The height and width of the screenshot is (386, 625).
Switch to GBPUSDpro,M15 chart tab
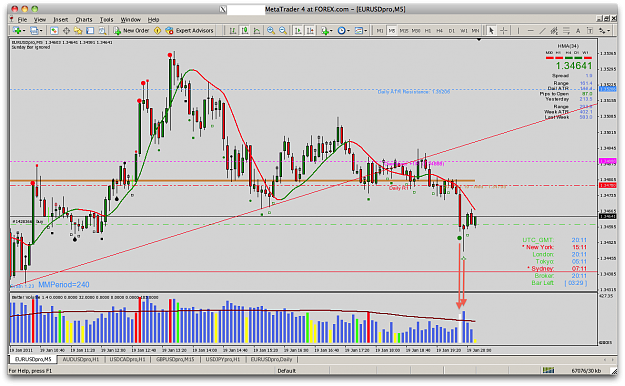(175, 359)
